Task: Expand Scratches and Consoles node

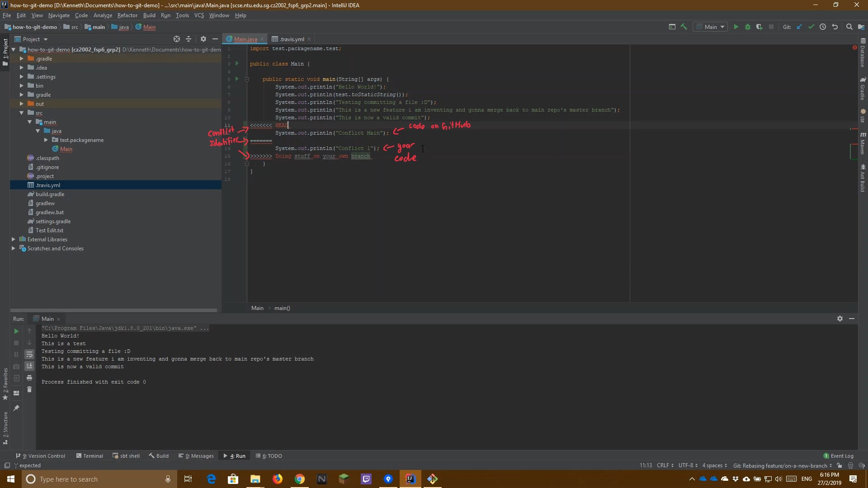Action: pyautogui.click(x=13, y=249)
